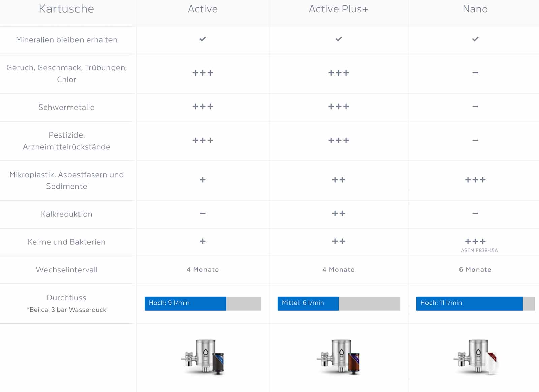Click the Nano column minerals checkmark

[x=475, y=39]
